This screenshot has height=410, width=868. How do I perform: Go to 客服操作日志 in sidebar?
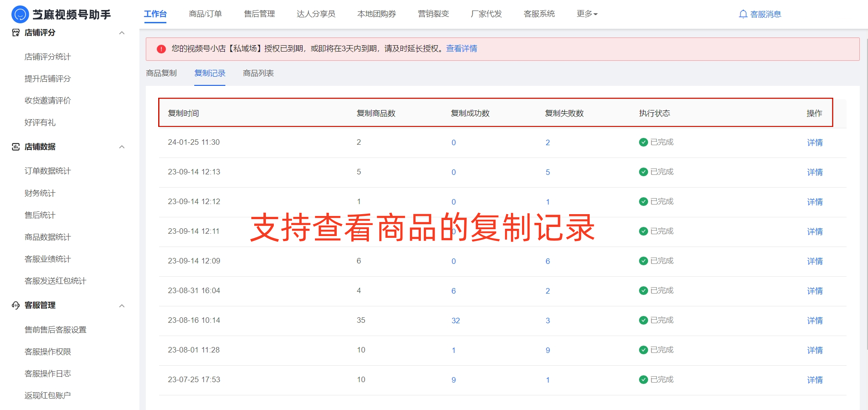click(48, 373)
